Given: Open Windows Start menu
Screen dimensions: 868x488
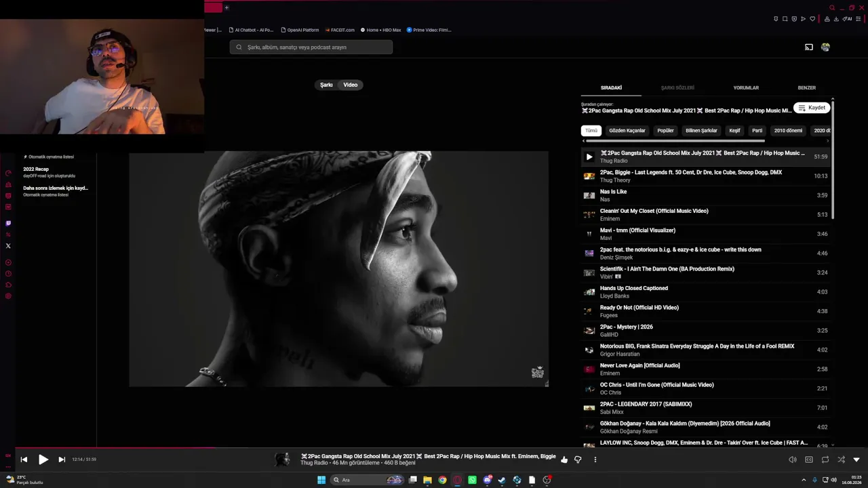Looking at the screenshot, I should coord(321,480).
